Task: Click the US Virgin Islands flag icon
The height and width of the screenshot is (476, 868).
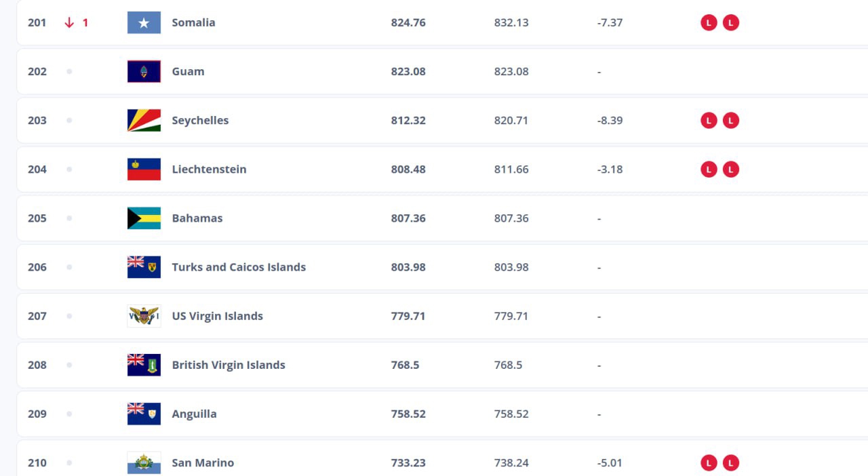Action: 144,316
